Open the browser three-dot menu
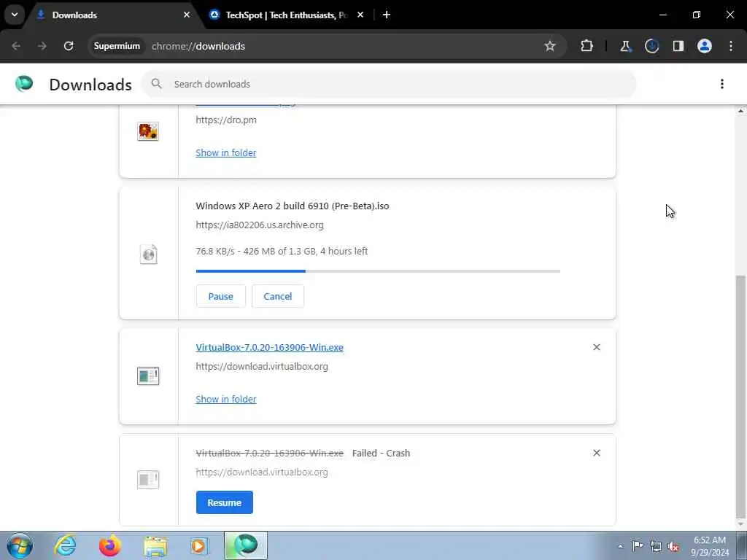Viewport: 747px width, 560px height. pos(731,46)
